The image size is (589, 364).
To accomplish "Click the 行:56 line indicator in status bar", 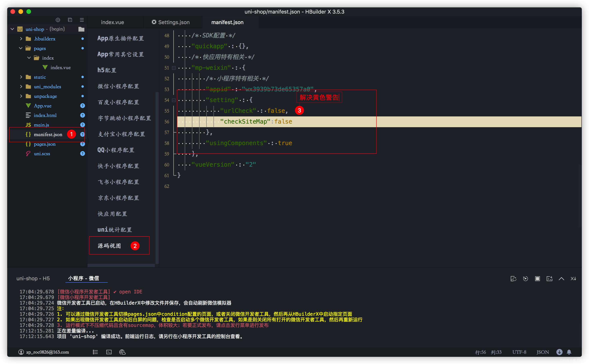I will [x=480, y=352].
